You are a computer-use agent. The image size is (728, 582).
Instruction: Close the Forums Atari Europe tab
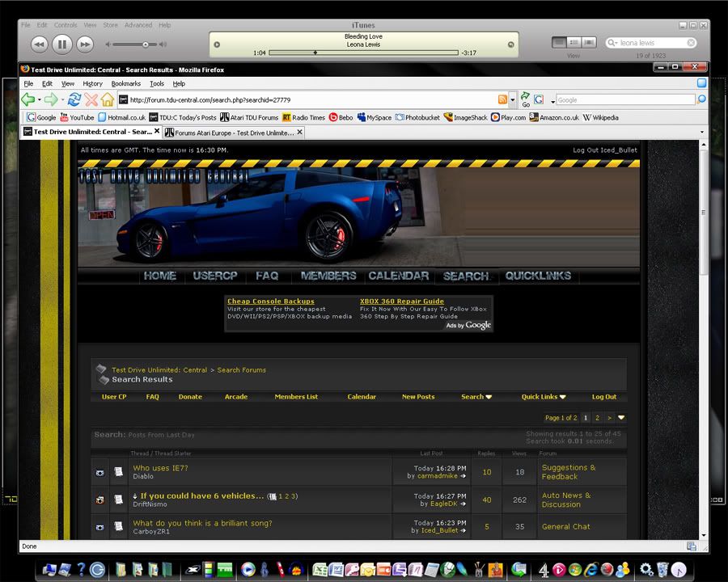[299, 132]
